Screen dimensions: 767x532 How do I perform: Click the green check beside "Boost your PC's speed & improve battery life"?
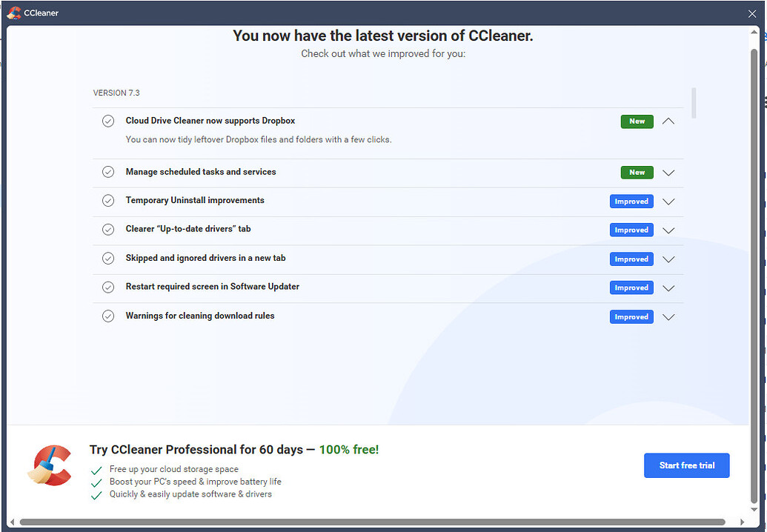(x=96, y=482)
